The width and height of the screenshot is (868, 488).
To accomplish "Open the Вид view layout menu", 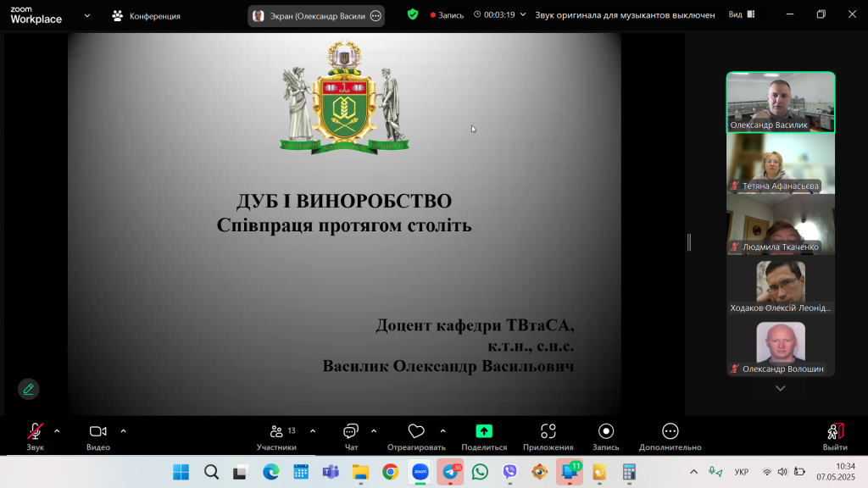I will (x=741, y=14).
